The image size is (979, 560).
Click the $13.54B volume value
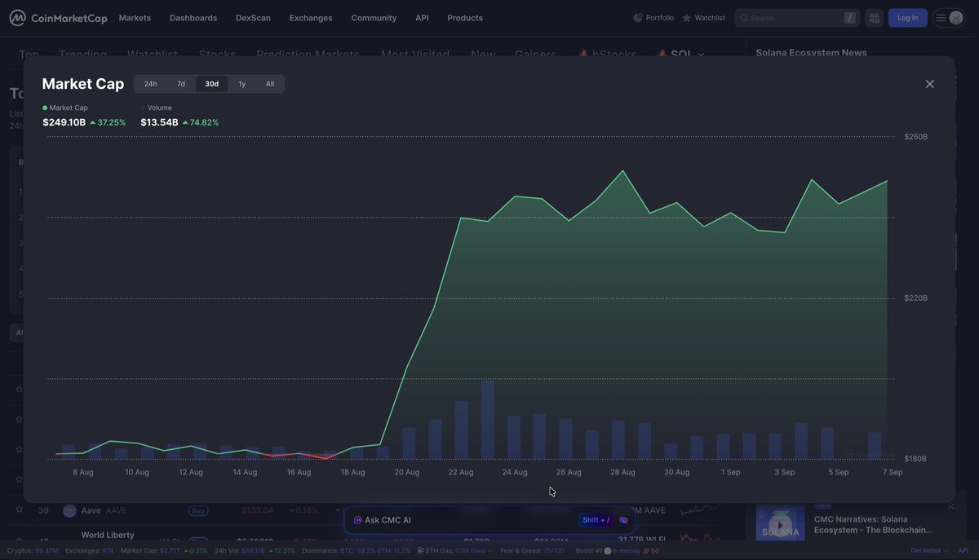point(159,122)
